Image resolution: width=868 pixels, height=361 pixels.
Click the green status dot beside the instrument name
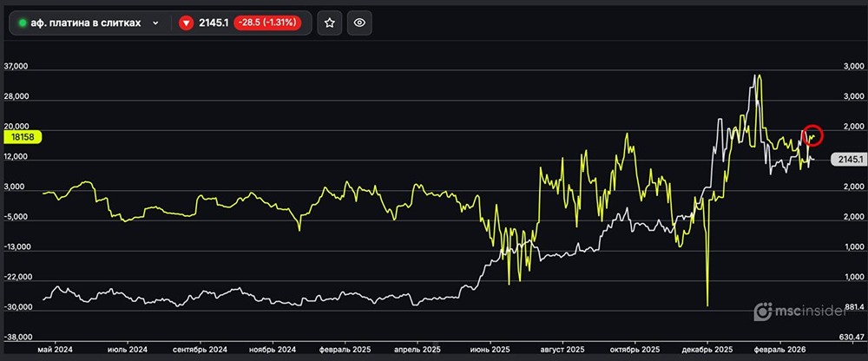[22, 23]
